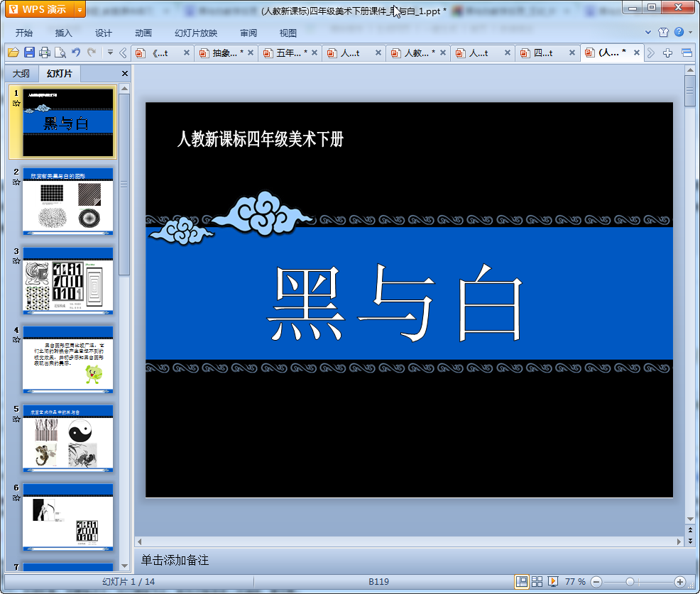Redo the last undone action
The width and height of the screenshot is (700, 594).
pyautogui.click(x=92, y=53)
